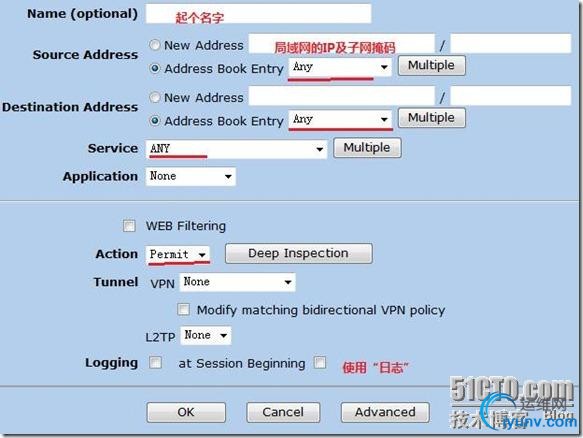Click Destination New Address IP field
Viewport: 583px width, 438px height.
341,96
